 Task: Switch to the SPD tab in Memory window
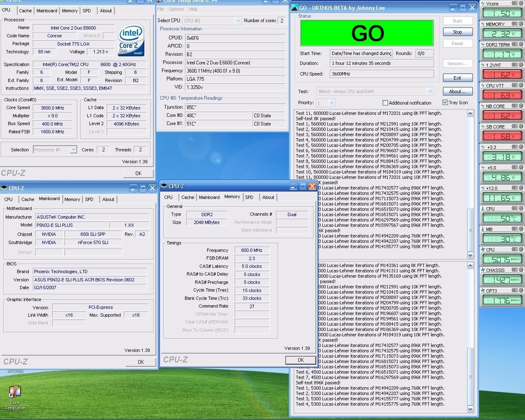pos(249,197)
